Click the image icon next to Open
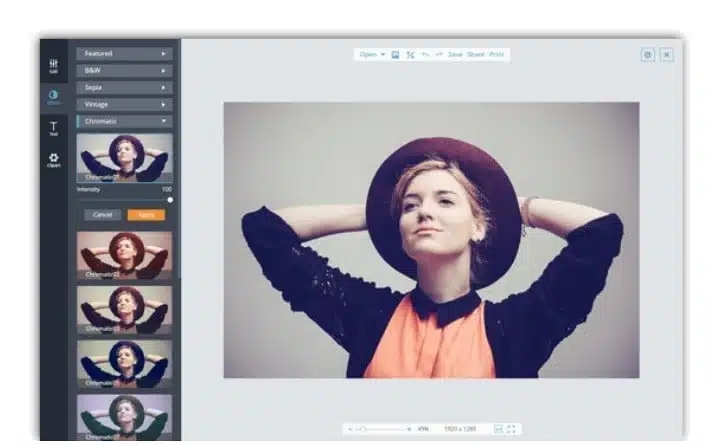The width and height of the screenshot is (713, 445). click(x=396, y=54)
